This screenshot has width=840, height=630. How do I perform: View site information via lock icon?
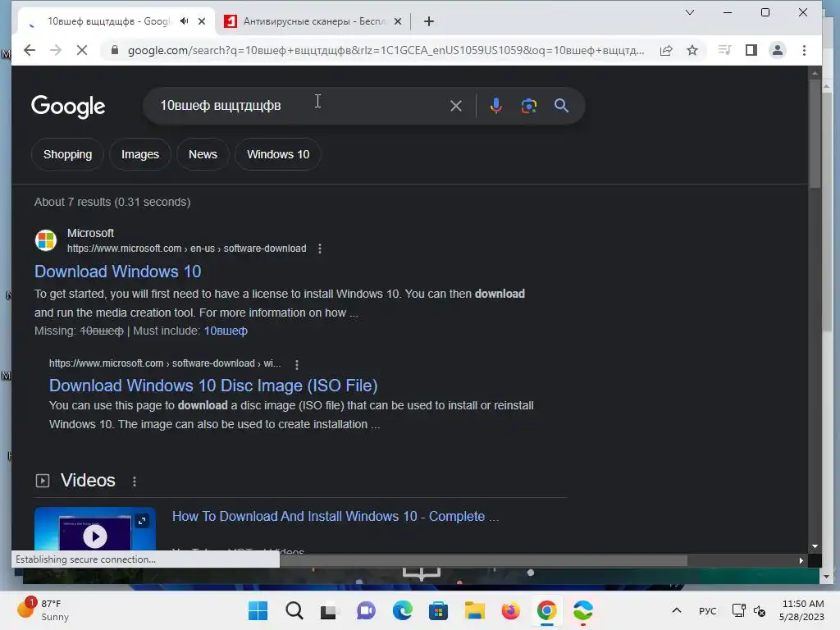(x=114, y=50)
